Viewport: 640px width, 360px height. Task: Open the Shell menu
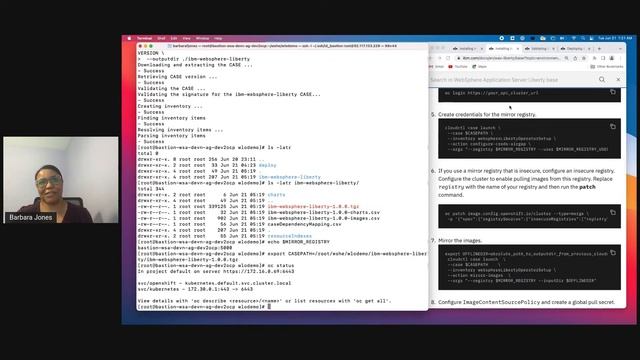161,38
